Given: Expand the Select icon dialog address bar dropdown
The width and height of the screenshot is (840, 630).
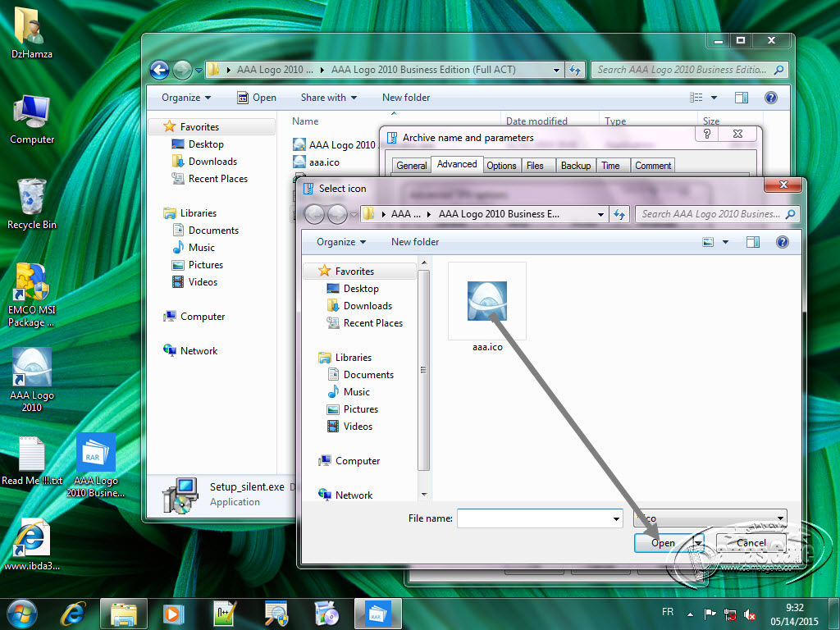Looking at the screenshot, I should pyautogui.click(x=601, y=214).
